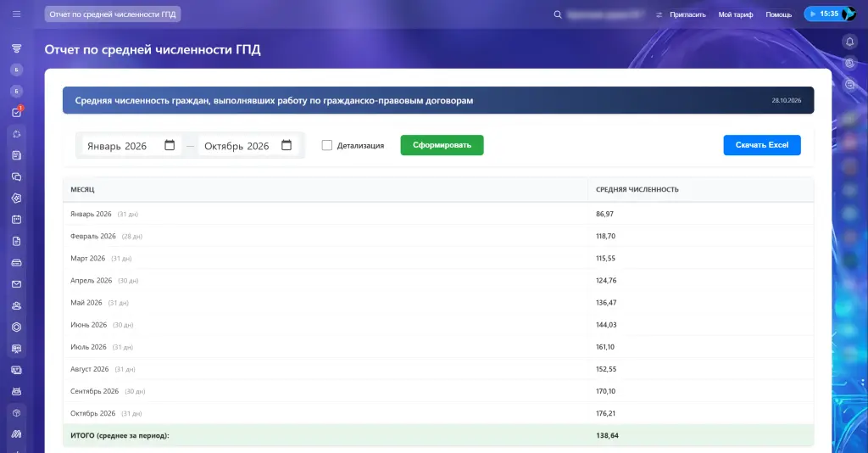Open tasks icon with red badge

pyautogui.click(x=17, y=113)
